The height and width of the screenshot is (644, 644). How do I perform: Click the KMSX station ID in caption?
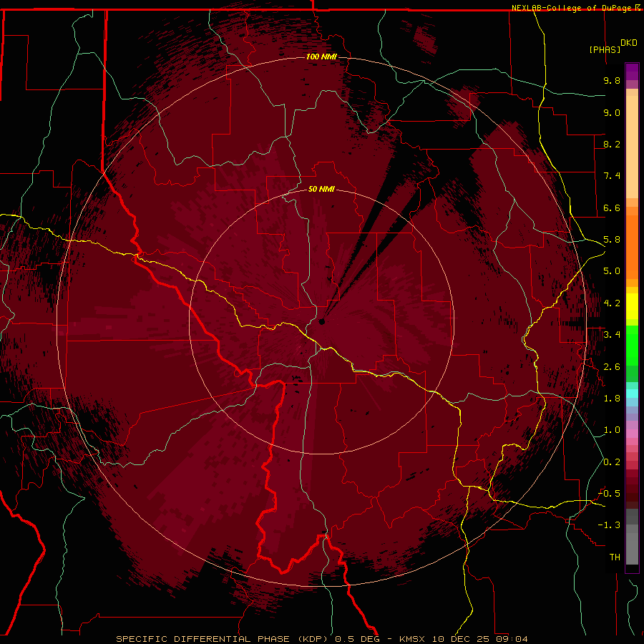tap(412, 639)
